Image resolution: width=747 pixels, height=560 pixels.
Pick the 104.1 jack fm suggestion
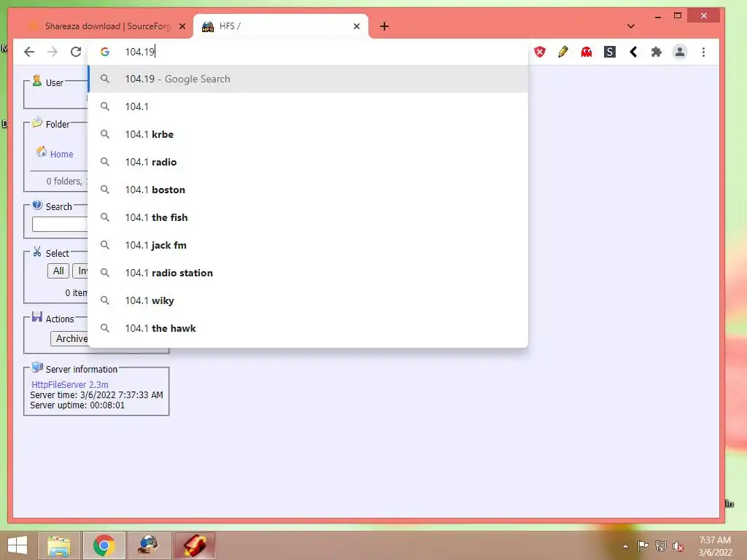pyautogui.click(x=309, y=245)
